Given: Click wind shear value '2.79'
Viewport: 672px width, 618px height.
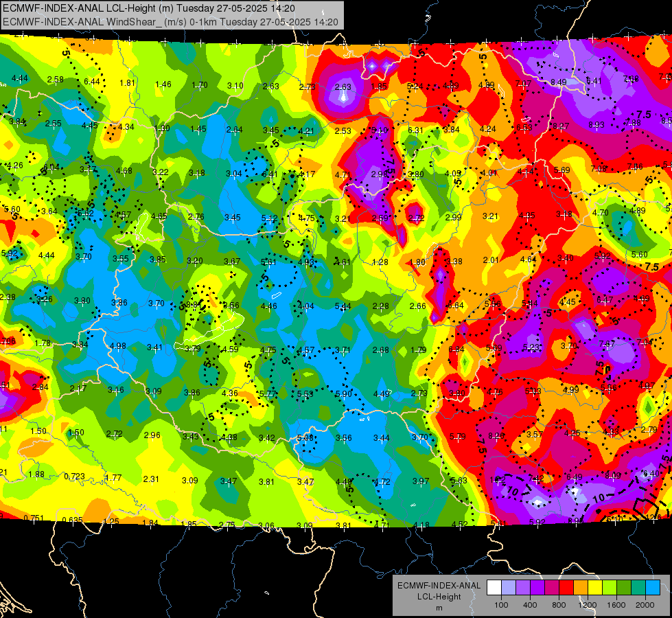Looking at the screenshot, I should (649, 429).
